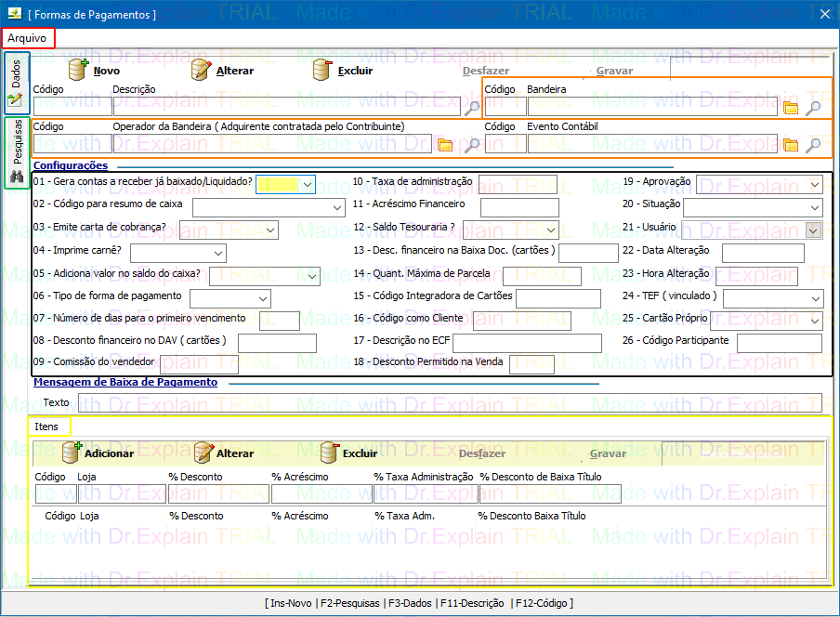840x617 pixels.
Task: Open the Arquivo menu
Action: click(x=29, y=38)
